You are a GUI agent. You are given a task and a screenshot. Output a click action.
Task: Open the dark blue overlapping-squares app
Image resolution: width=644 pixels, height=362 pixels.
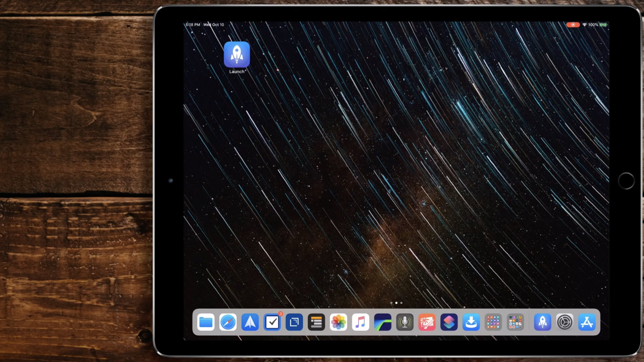pos(294,322)
